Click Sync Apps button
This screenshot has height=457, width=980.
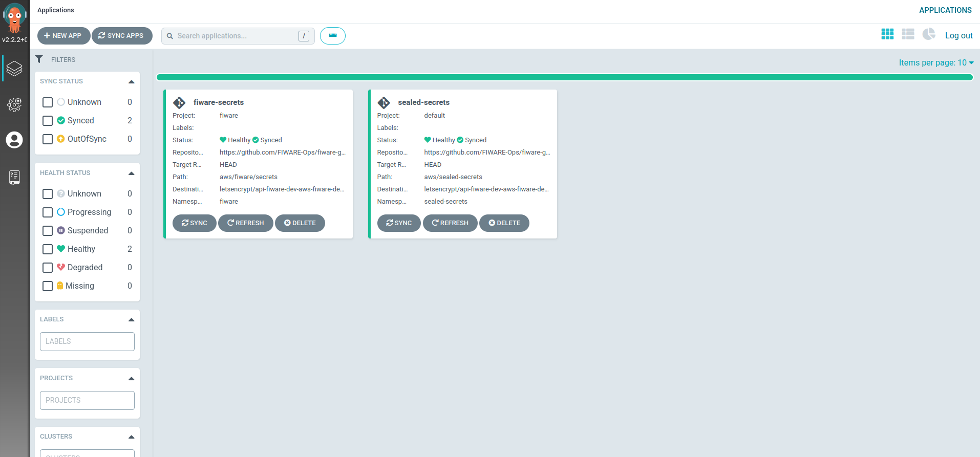pos(122,36)
